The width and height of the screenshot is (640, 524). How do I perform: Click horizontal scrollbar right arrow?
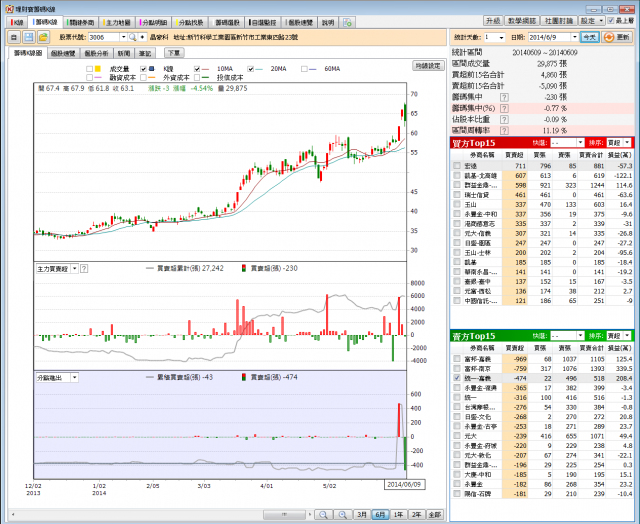point(310,515)
